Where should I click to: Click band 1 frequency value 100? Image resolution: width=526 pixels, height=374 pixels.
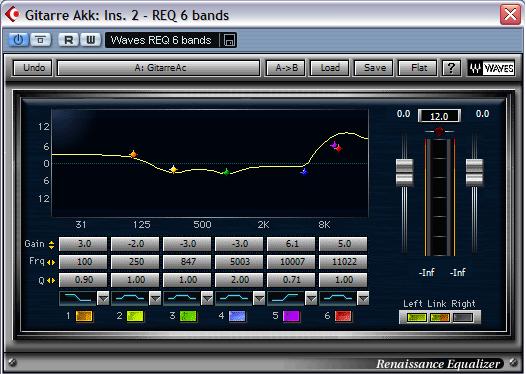pyautogui.click(x=83, y=262)
